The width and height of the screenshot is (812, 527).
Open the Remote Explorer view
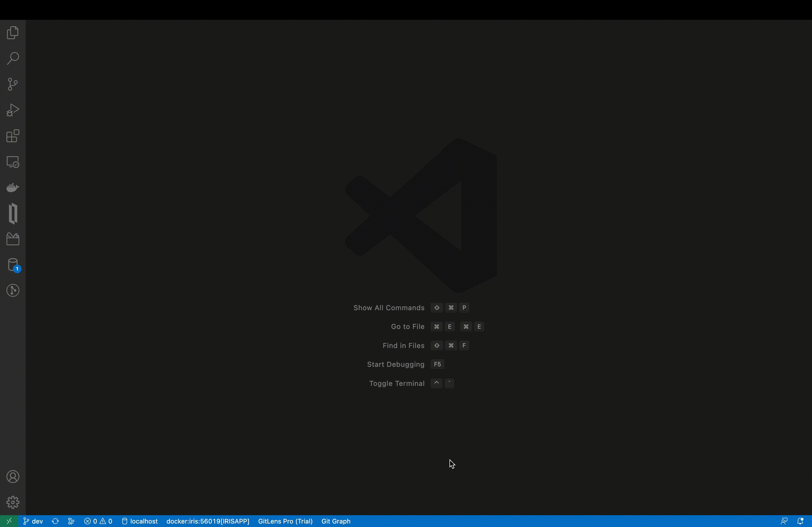[x=13, y=162]
